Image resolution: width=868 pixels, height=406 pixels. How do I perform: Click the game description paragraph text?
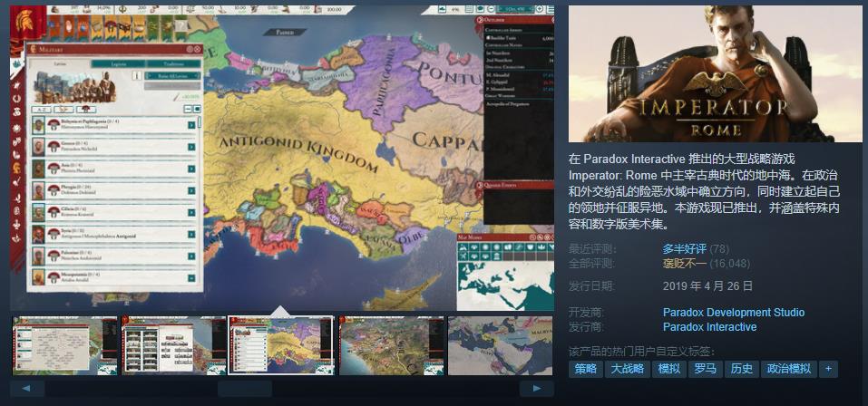pyautogui.click(x=704, y=192)
